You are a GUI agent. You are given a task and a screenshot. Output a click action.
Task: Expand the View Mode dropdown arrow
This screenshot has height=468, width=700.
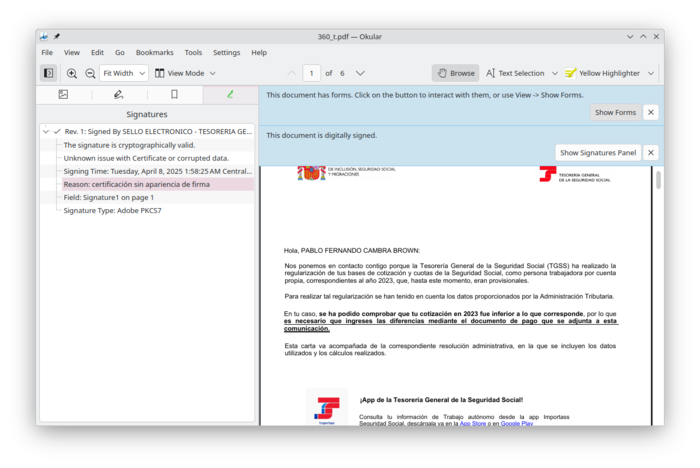[x=212, y=73]
